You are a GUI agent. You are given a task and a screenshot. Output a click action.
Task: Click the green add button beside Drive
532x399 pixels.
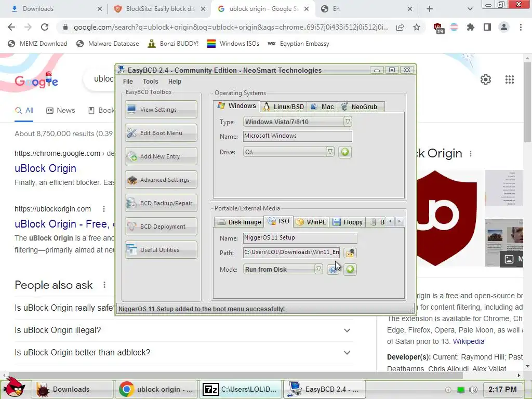[x=345, y=152]
